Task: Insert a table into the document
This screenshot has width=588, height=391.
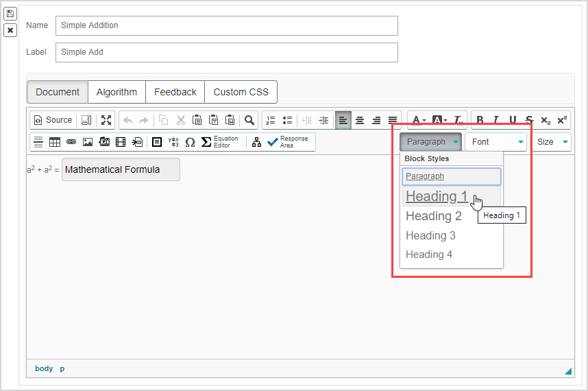Action: point(55,142)
